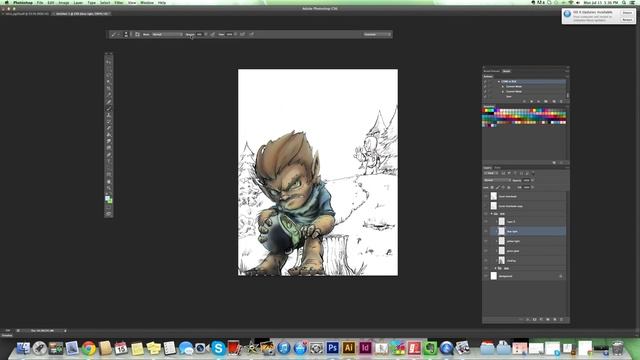640x360 pixels.
Task: Collapse the layer group above the blue light layer
Action: tap(491, 213)
